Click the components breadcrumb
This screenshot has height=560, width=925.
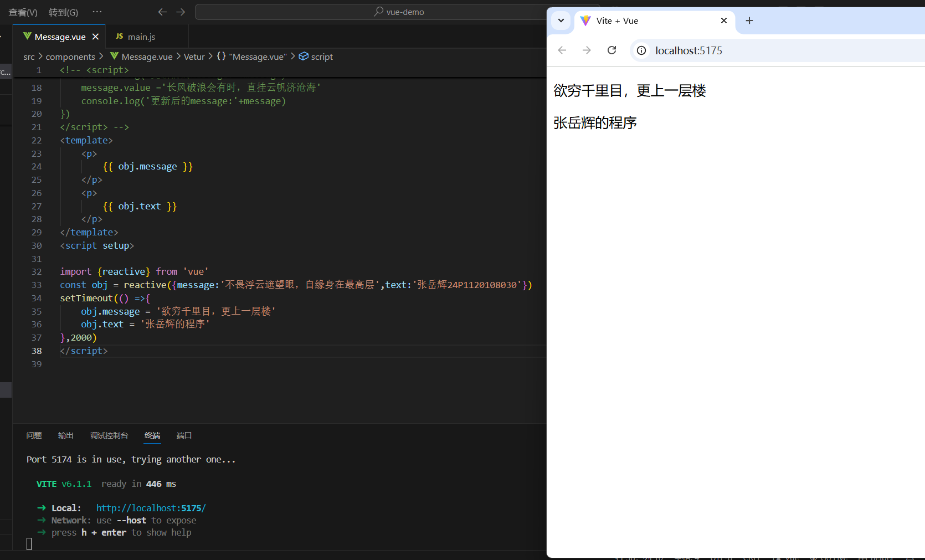pyautogui.click(x=70, y=56)
